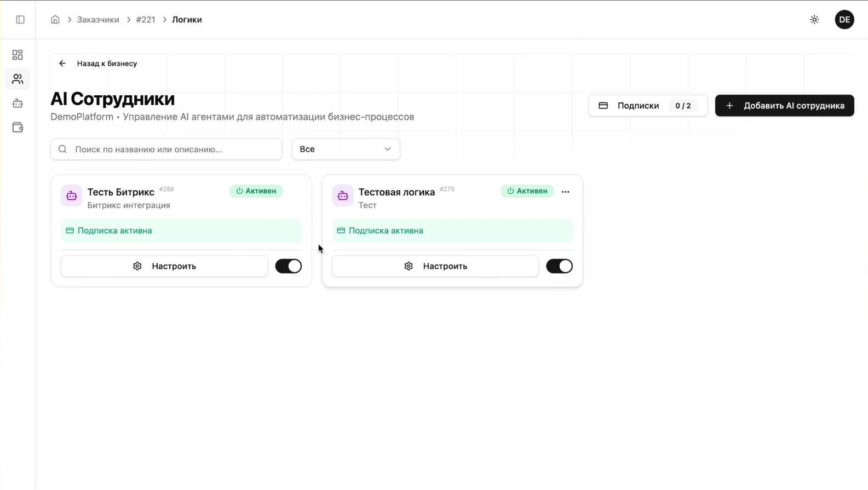Switch theme with the sun icon

tap(814, 20)
